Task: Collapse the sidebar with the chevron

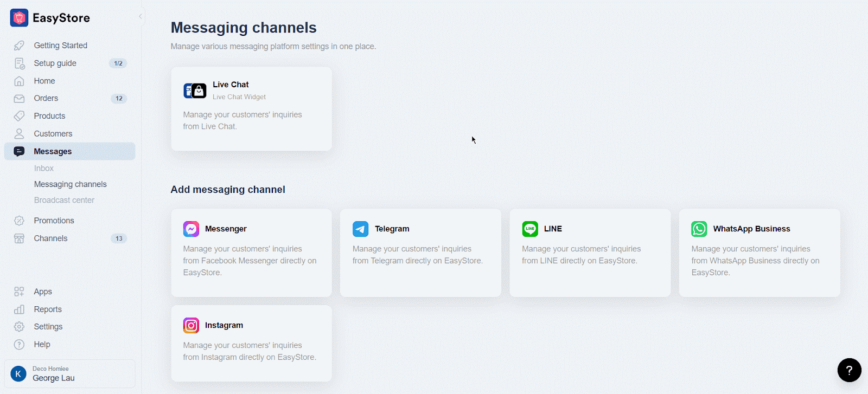Action: (141, 16)
